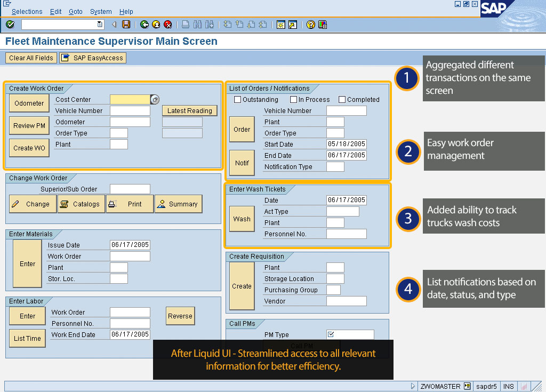Open the System menu
This screenshot has width=546, height=392.
tap(101, 12)
